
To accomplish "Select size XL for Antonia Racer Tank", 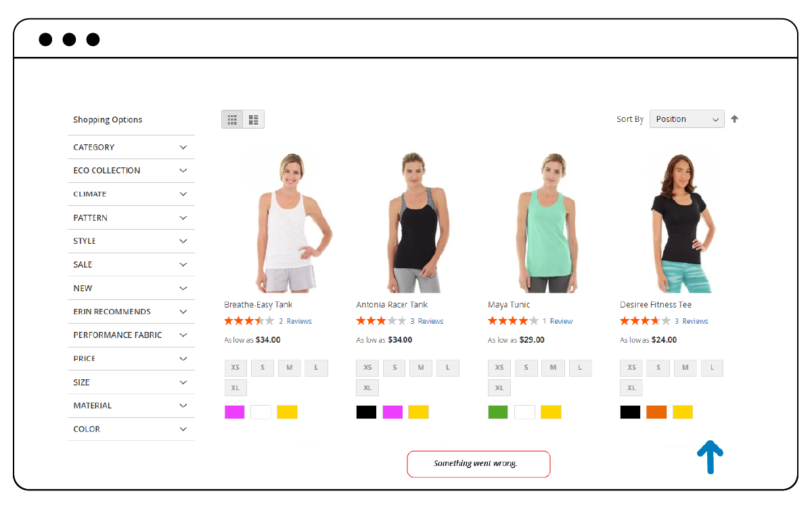I will (x=367, y=388).
